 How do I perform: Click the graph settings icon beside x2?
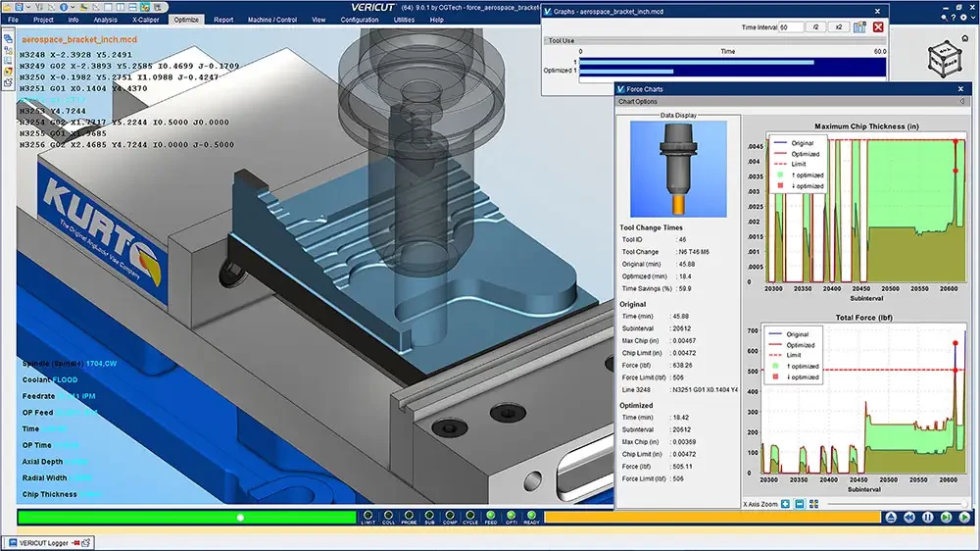(860, 26)
